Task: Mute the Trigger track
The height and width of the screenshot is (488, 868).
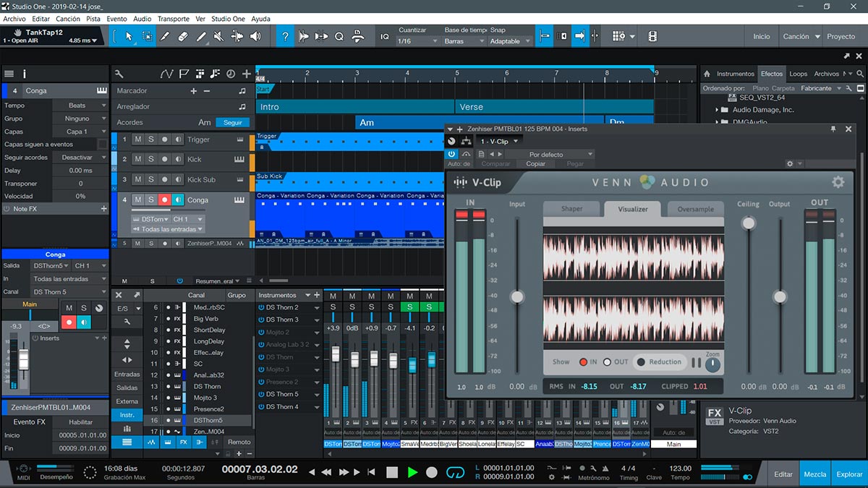Action: pos(137,140)
